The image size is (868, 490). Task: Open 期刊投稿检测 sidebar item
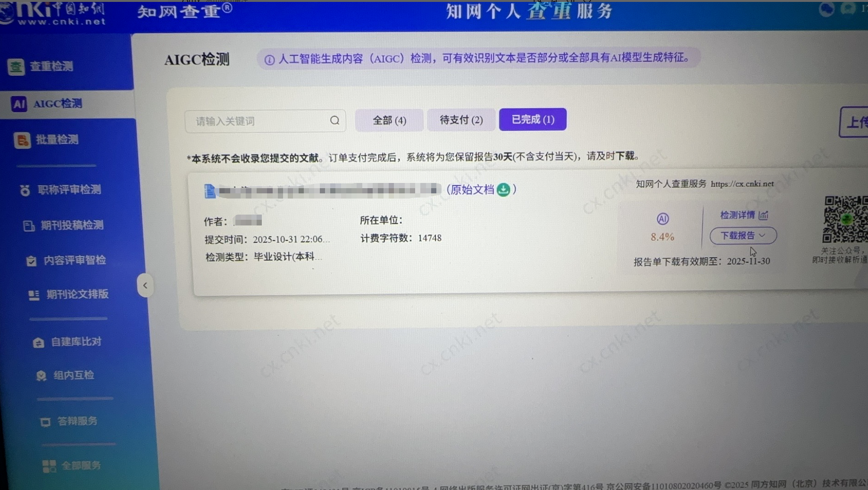pyautogui.click(x=72, y=225)
